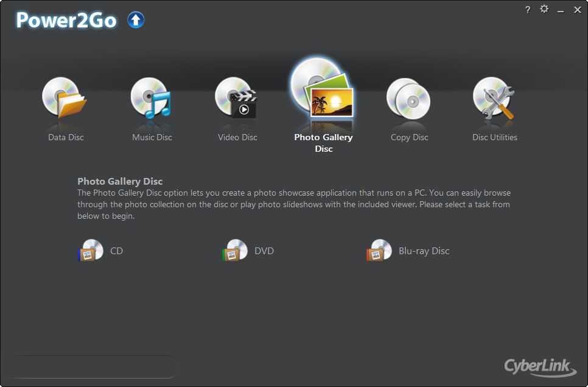Click the Blu-ray Disc task label
Screen dimensions: 588x387
[x=424, y=251]
